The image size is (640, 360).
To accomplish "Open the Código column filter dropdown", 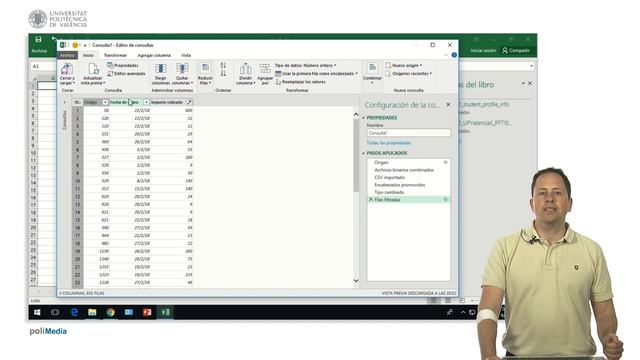I will 105,102.
